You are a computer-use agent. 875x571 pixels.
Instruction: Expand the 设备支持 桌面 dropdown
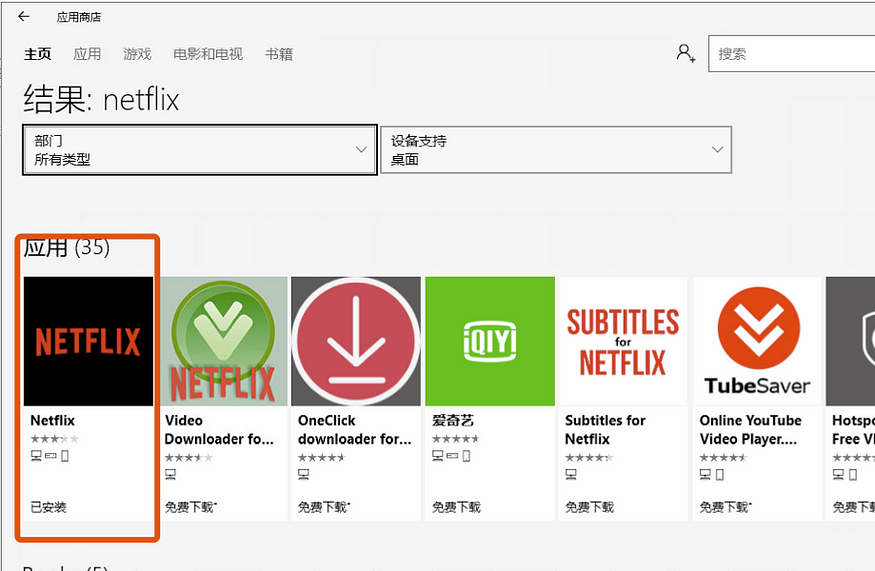pos(556,150)
